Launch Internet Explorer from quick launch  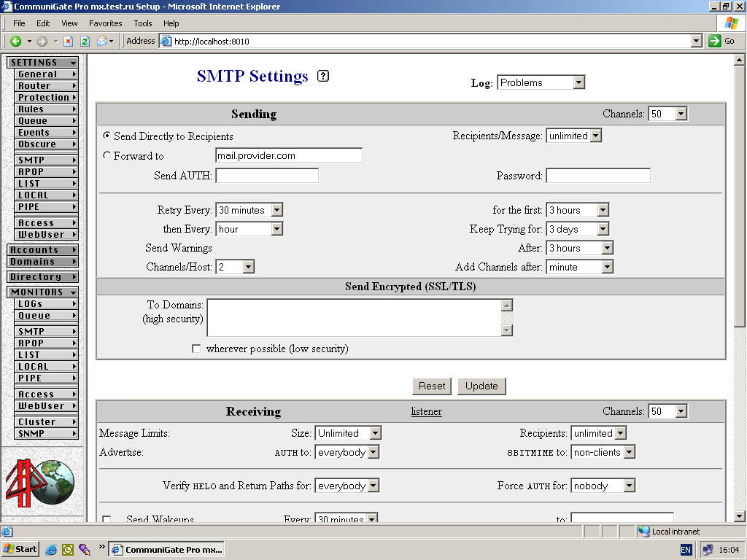click(x=51, y=549)
